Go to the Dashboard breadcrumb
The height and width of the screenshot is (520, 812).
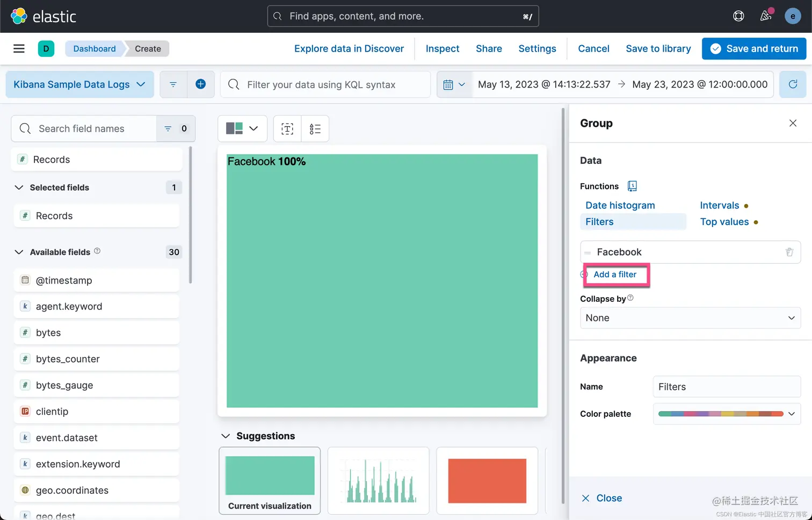coord(95,48)
